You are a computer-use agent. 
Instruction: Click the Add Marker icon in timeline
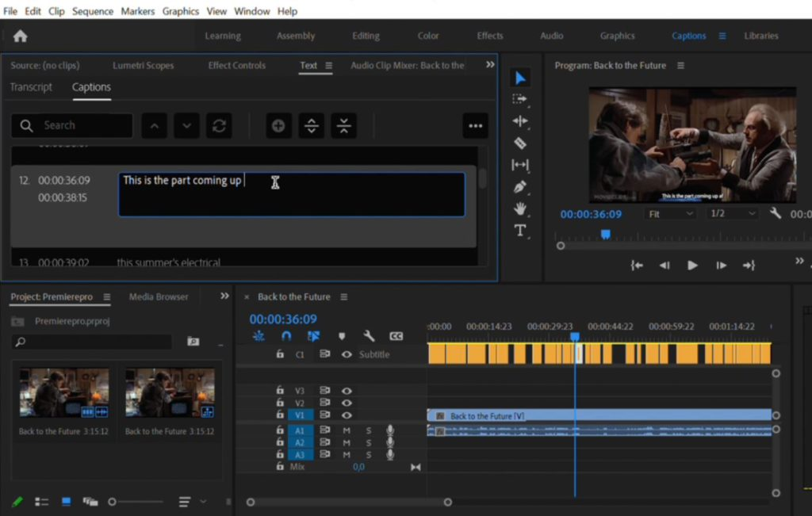click(342, 336)
